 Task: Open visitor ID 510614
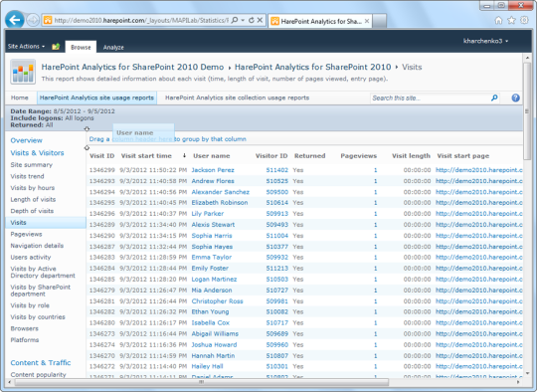point(277,203)
